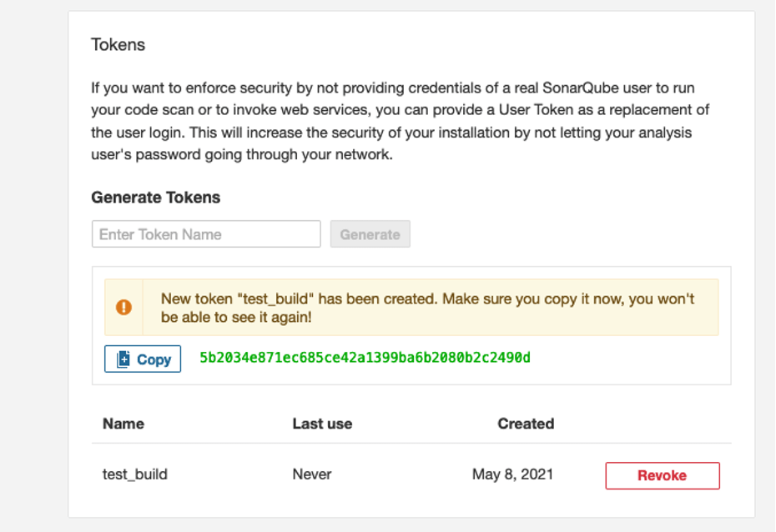This screenshot has width=776, height=532.
Task: Click the Created column header
Action: 526,424
